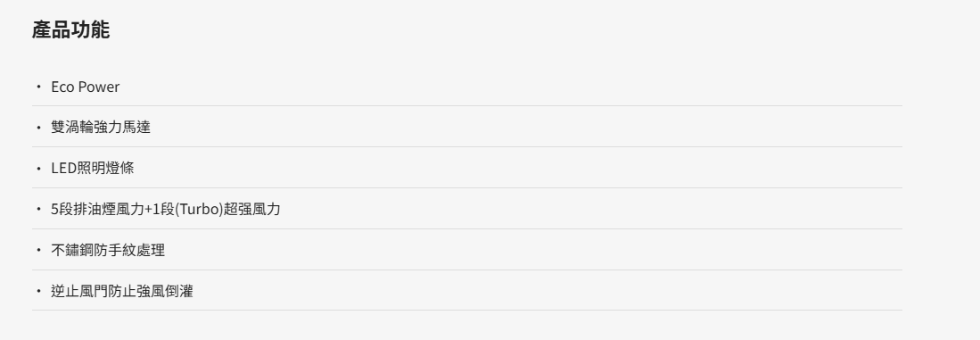980x340 pixels.
Task: Click the bullet before 雙渦輪強力馬達
Action: [x=38, y=128]
